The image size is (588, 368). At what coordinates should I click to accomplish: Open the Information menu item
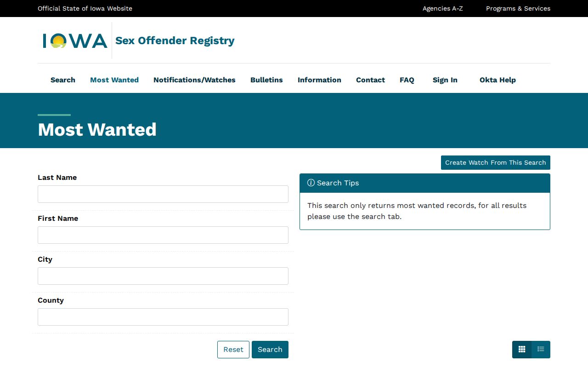click(x=319, y=80)
